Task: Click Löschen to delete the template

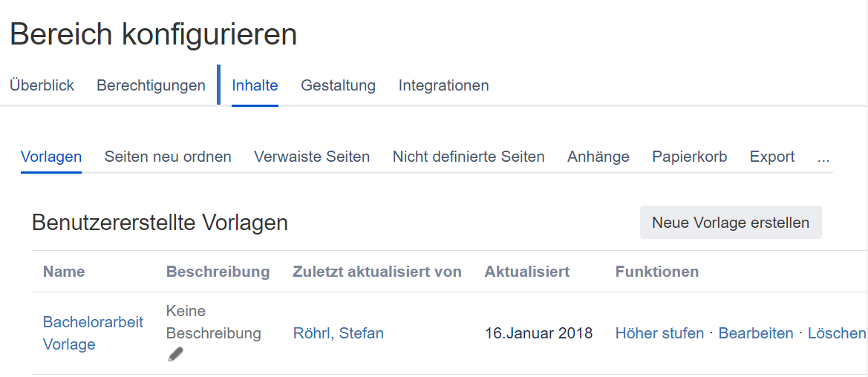Action: [x=836, y=333]
